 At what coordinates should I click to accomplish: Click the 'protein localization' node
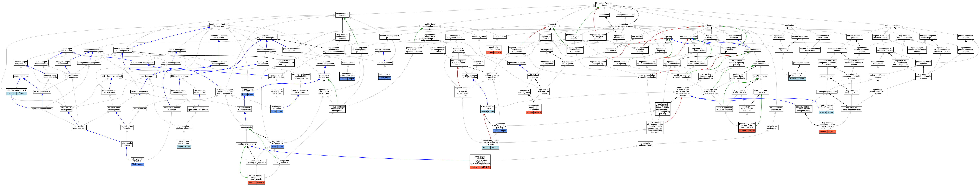click(x=801, y=63)
